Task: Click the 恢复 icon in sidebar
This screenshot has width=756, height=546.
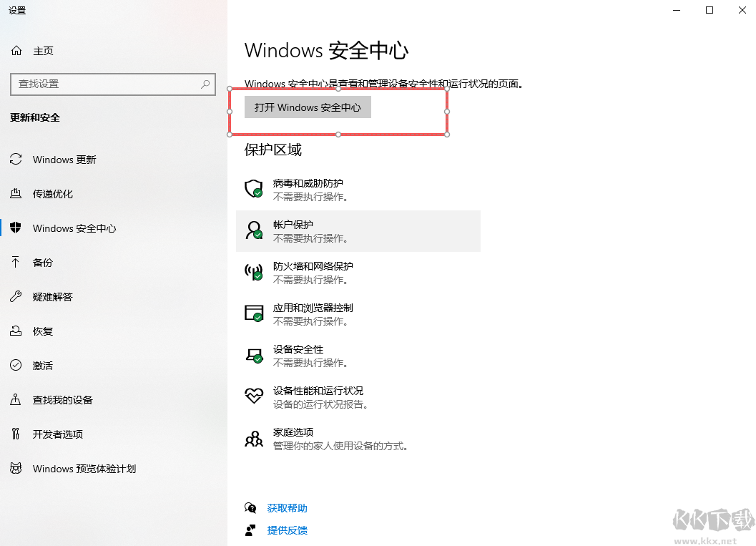Action: (x=16, y=331)
